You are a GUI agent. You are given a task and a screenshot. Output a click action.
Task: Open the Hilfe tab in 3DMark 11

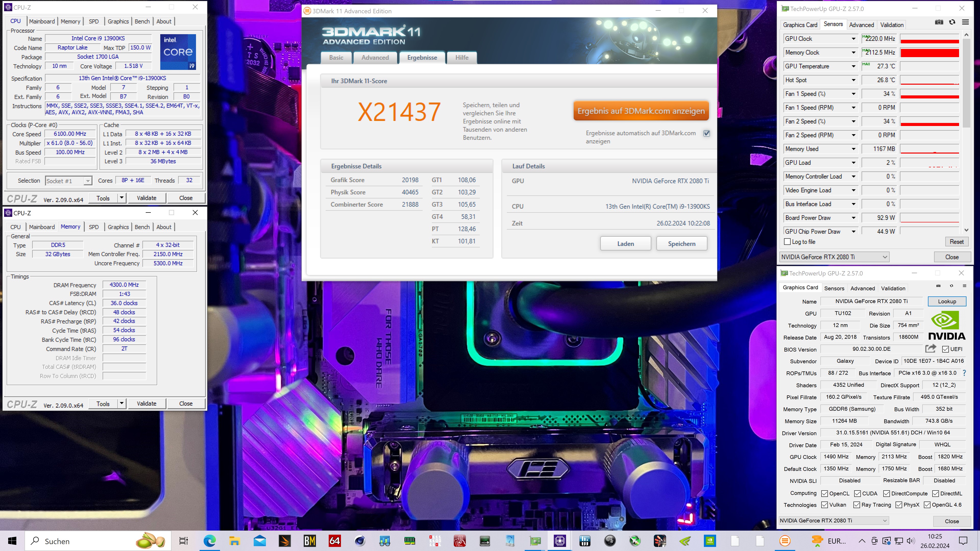(462, 57)
